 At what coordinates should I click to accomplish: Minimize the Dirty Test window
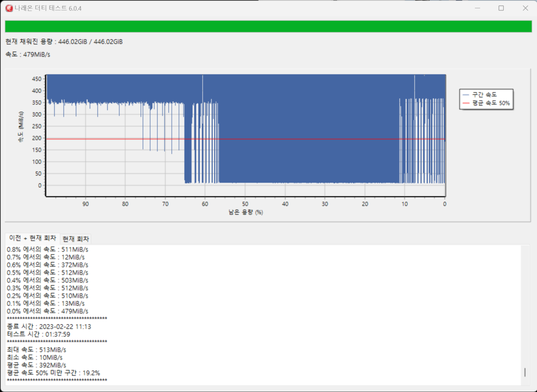[477, 8]
